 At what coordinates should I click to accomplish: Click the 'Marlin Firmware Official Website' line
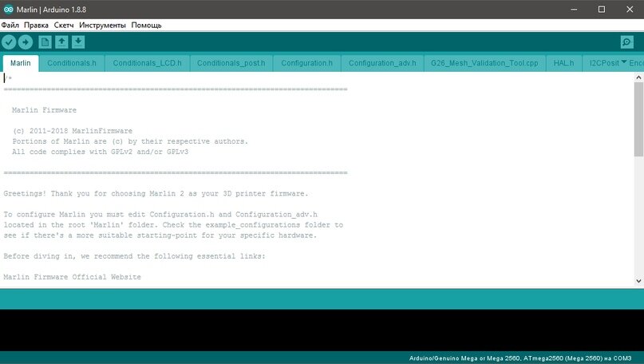coord(73,277)
